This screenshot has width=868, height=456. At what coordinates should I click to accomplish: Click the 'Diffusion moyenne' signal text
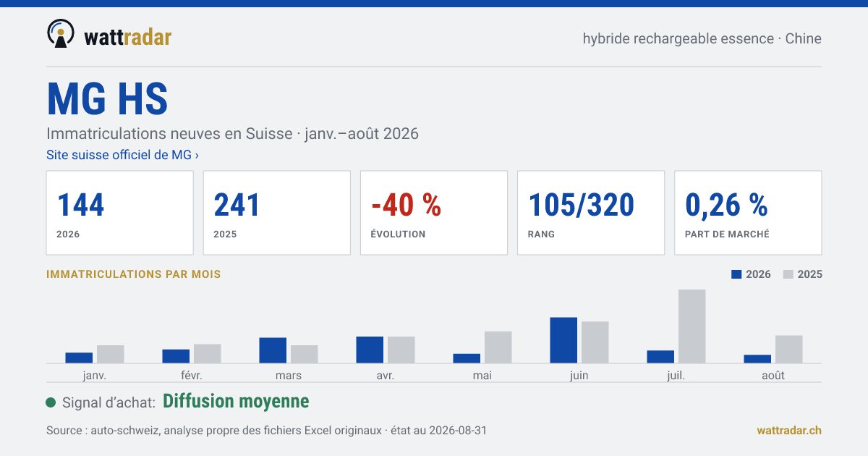click(x=236, y=401)
